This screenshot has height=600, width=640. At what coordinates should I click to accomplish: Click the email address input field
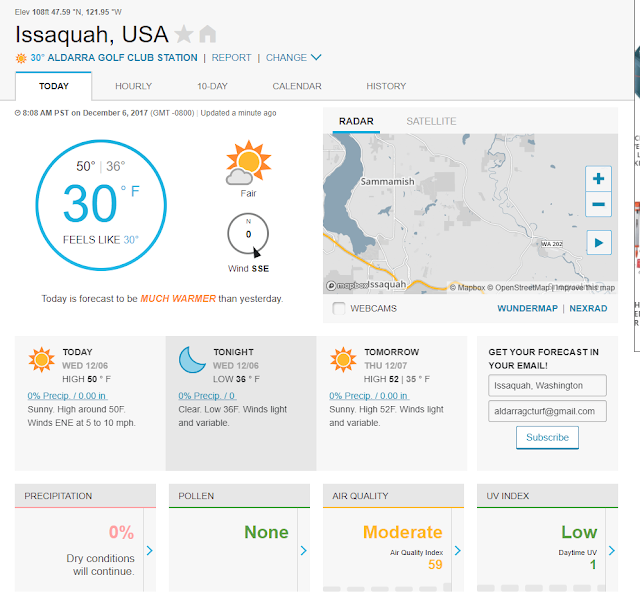coord(547,411)
